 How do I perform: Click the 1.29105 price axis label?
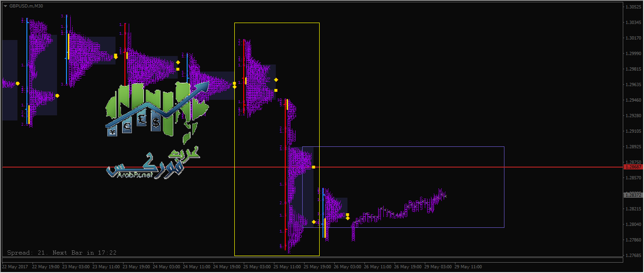633,131
